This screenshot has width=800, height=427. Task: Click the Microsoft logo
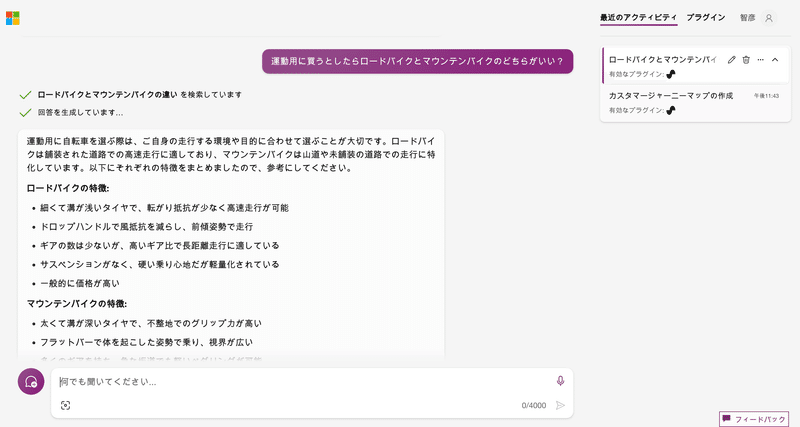pyautogui.click(x=13, y=18)
